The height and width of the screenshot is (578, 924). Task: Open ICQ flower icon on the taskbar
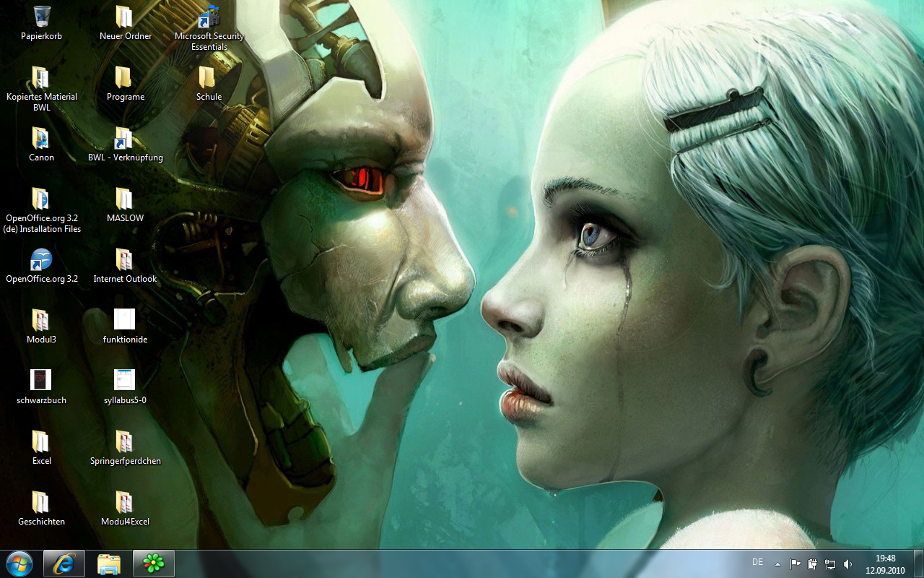click(154, 564)
